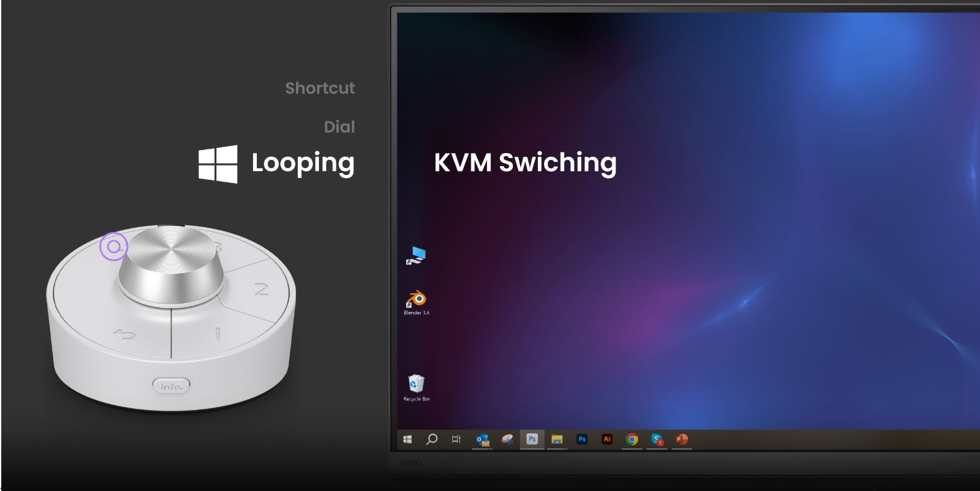Select the Dial mode label
The image size is (980, 491).
pos(339,127)
